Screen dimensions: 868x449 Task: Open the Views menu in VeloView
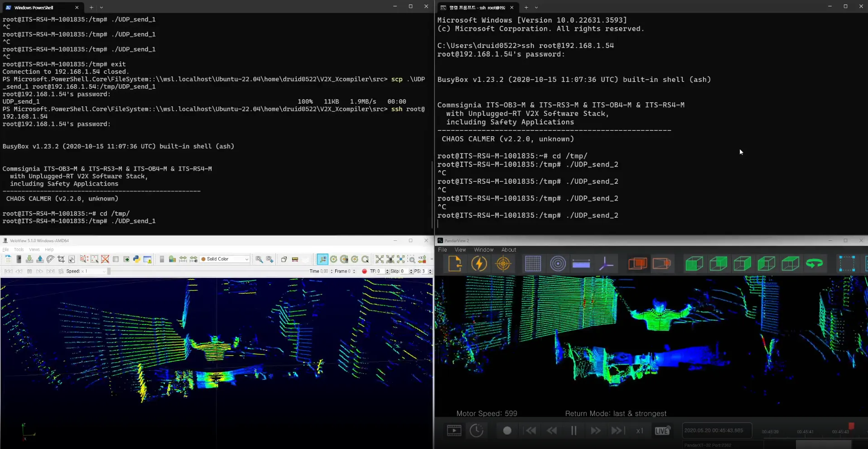[34, 249]
